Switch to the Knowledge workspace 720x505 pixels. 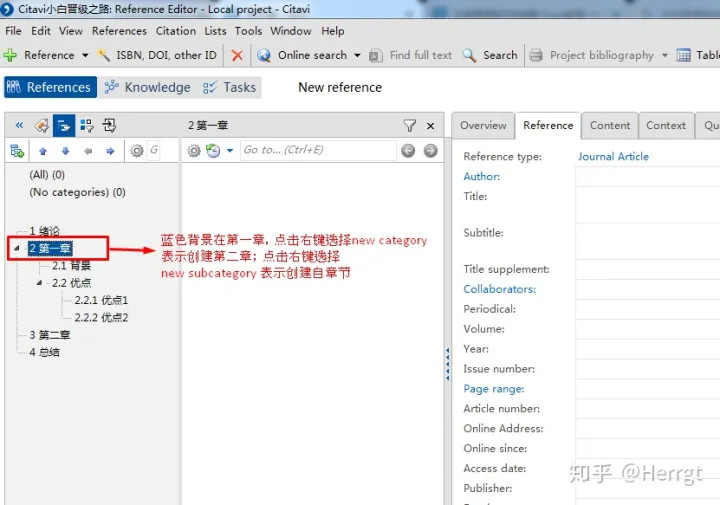pyautogui.click(x=147, y=87)
